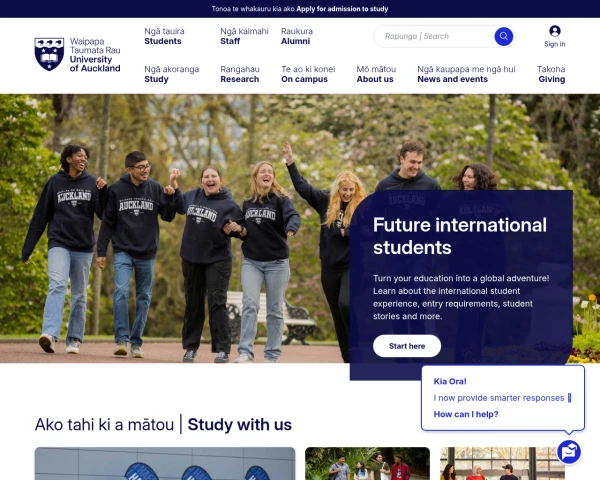Click the Kia Ora chat greeting bubble
Image resolution: width=600 pixels, height=480 pixels.
[503, 398]
